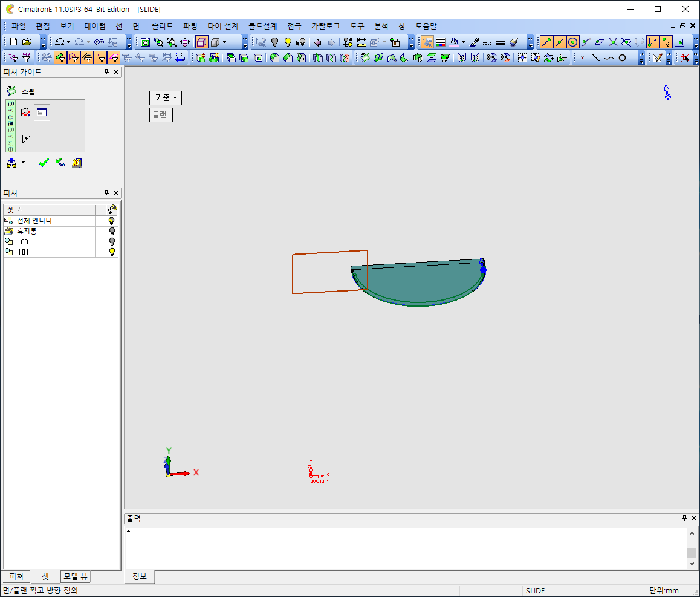Click the paint bucket fill color swatch

455,42
